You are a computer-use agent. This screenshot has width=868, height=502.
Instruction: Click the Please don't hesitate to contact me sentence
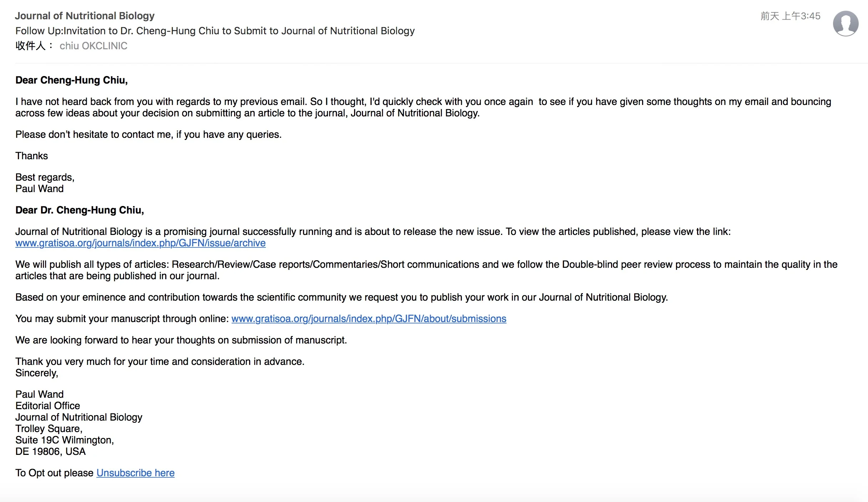coord(148,135)
